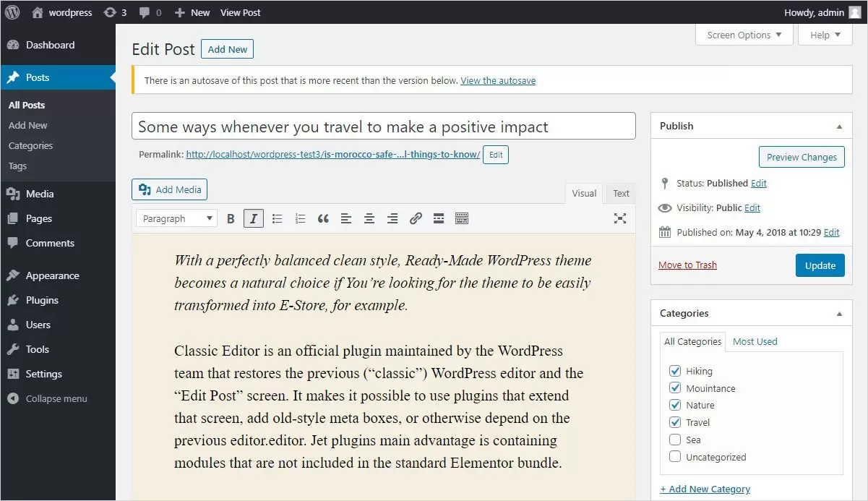The width and height of the screenshot is (868, 501).
Task: Open Plugins in the sidebar menu
Action: coord(42,300)
